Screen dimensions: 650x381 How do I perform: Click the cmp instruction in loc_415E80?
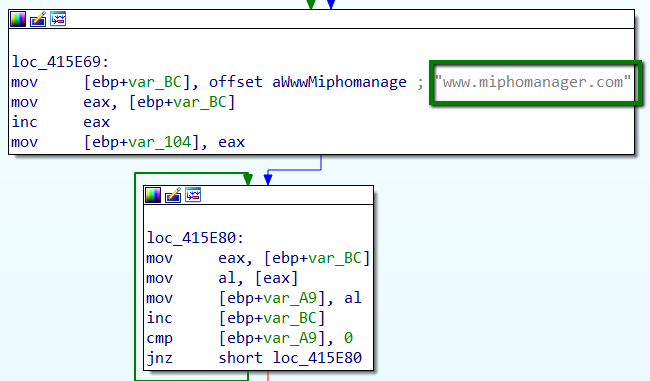(249, 338)
